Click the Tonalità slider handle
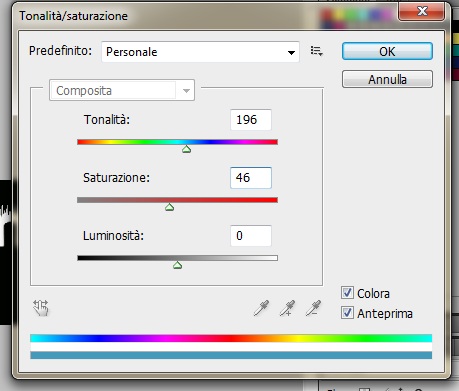Viewport: 459px width, 391px height. (x=186, y=149)
